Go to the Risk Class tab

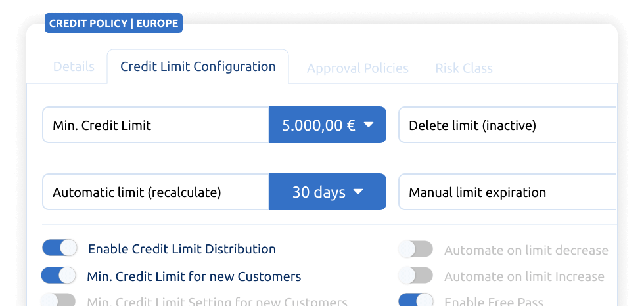(x=464, y=68)
